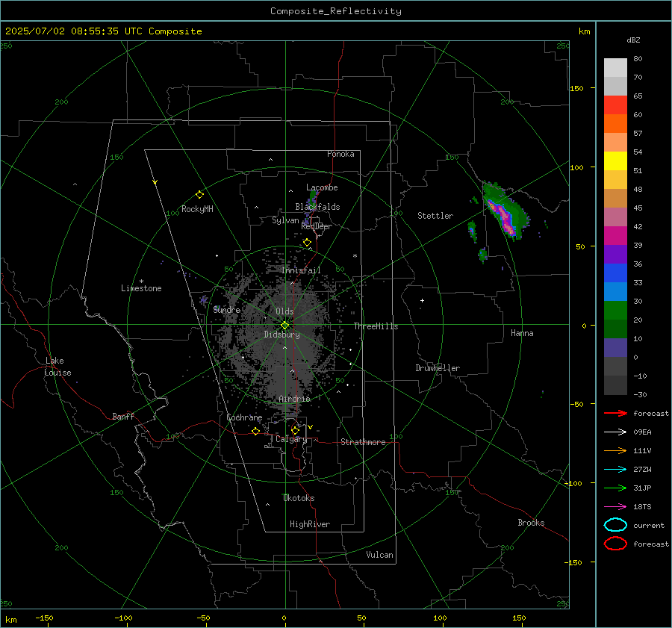
Task: Click the RockyMH map label
Action: point(197,209)
